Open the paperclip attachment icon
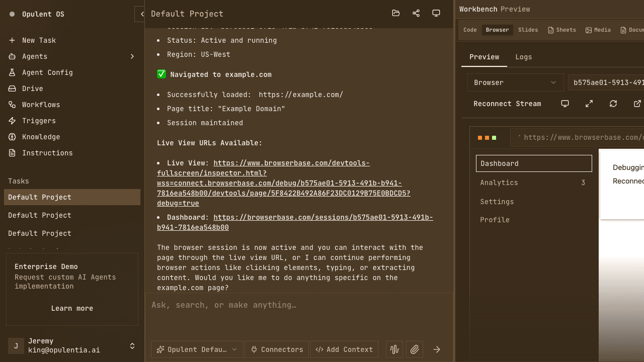Screen dimensions: 644x362 tap(415, 349)
